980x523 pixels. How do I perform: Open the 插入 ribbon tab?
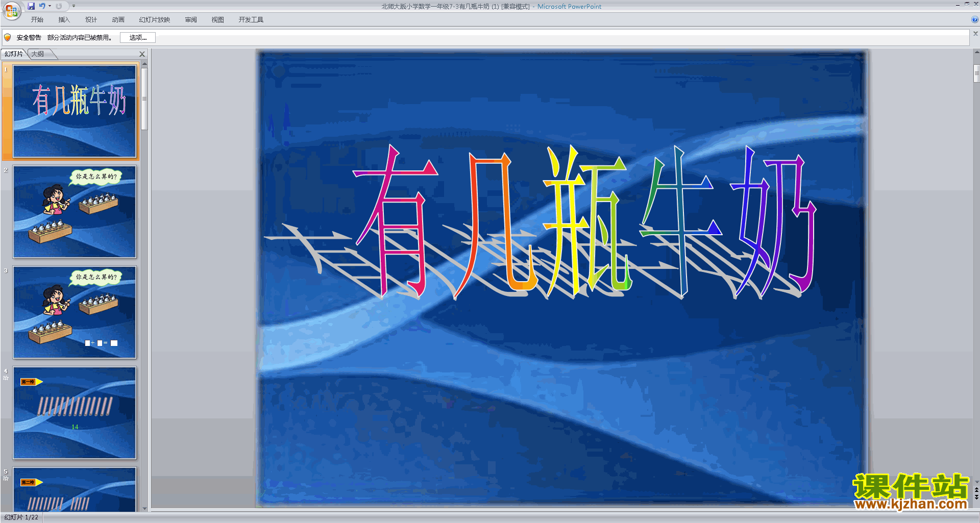pos(64,20)
